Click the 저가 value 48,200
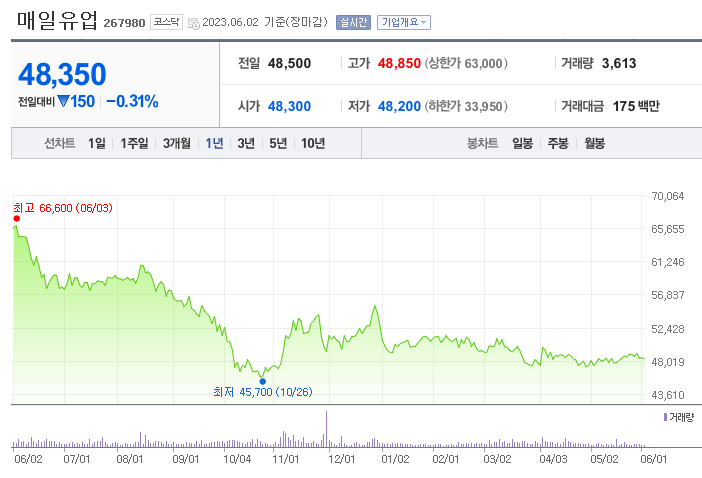This screenshot has width=702, height=478. pyautogui.click(x=399, y=107)
